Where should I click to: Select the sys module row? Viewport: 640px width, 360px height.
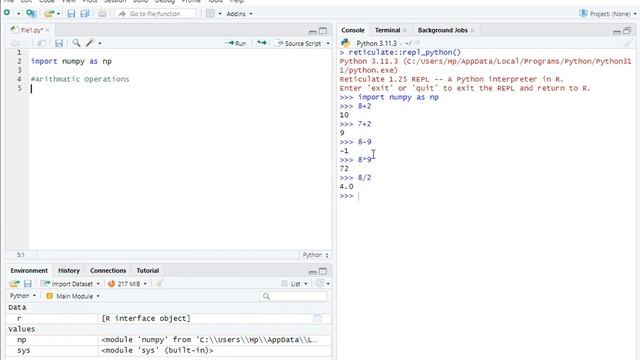coord(169,350)
